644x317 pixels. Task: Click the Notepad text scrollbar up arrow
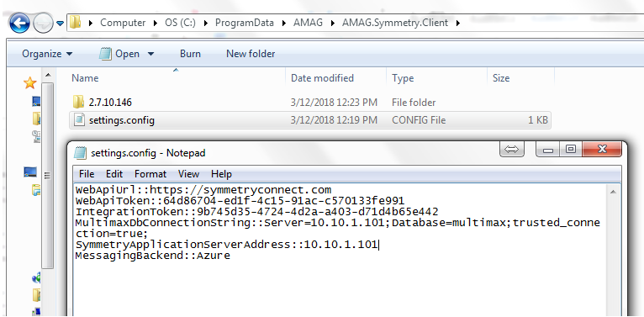click(x=613, y=192)
